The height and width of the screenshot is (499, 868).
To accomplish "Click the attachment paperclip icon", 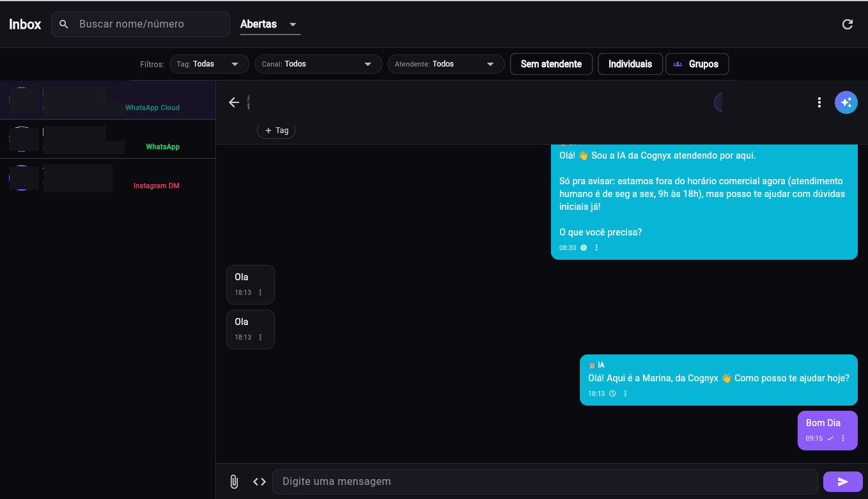I will tap(234, 482).
